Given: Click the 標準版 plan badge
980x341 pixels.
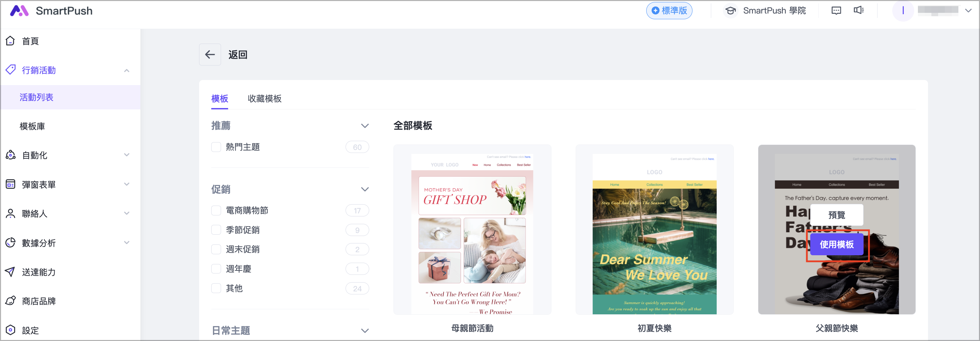Looking at the screenshot, I should click(669, 11).
